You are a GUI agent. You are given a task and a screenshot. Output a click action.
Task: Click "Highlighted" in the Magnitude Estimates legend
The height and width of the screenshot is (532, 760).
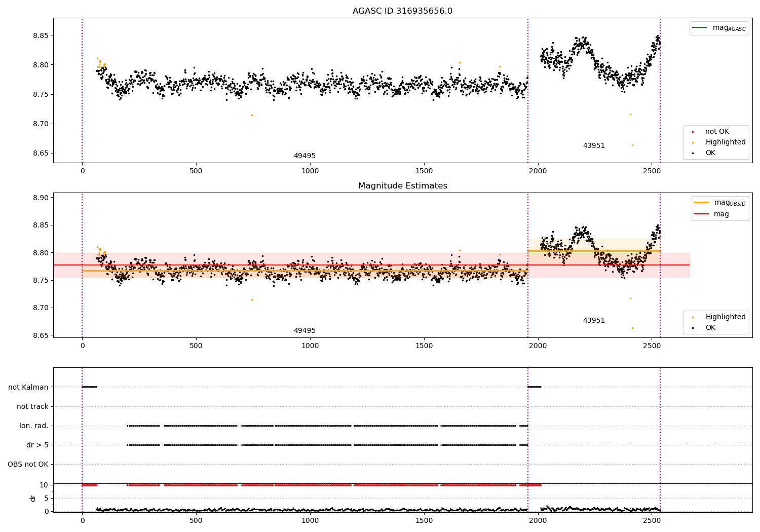(x=726, y=317)
